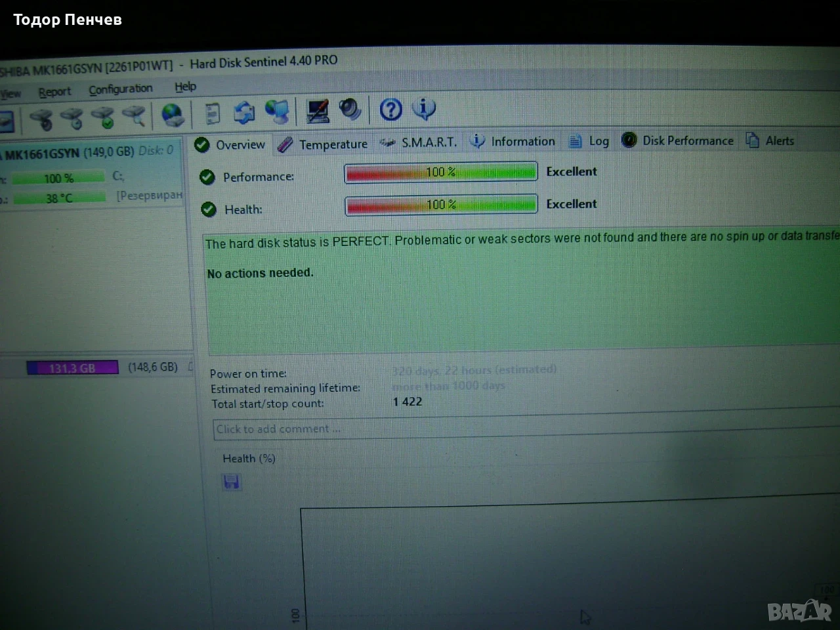Click the report document toolbar icon
The image size is (840, 630).
(213, 114)
